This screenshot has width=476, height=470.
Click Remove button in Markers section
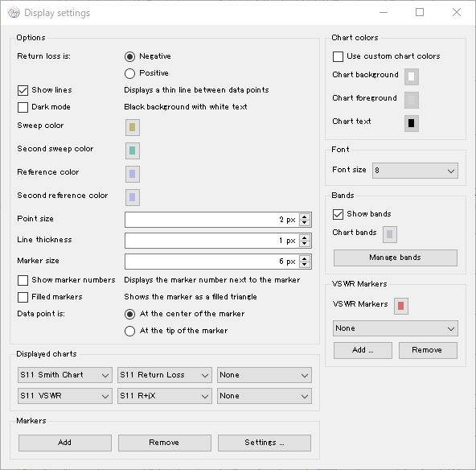click(x=165, y=443)
